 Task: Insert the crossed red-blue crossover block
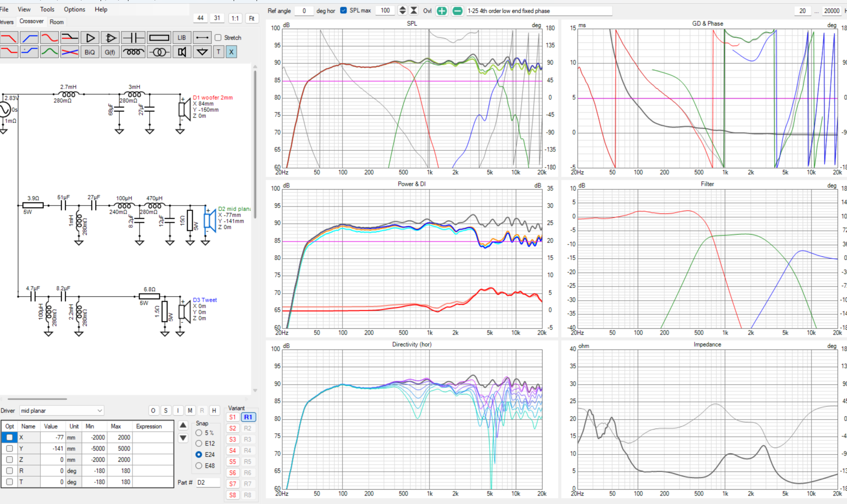coord(70,52)
